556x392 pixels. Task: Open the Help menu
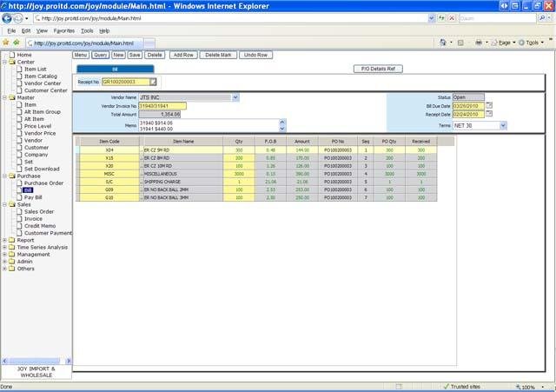104,31
